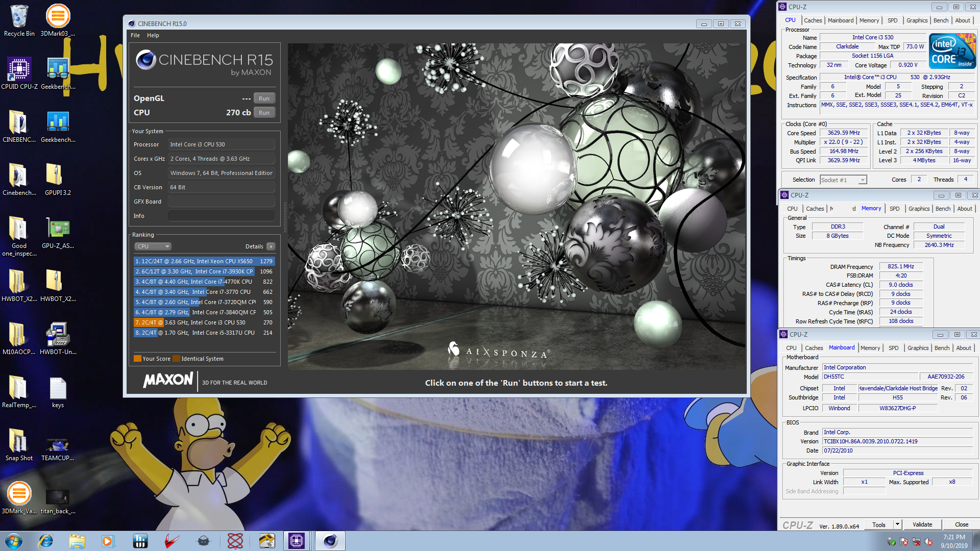This screenshot has width=980, height=551.
Task: Click the Identical System legend swatch
Action: click(x=176, y=359)
